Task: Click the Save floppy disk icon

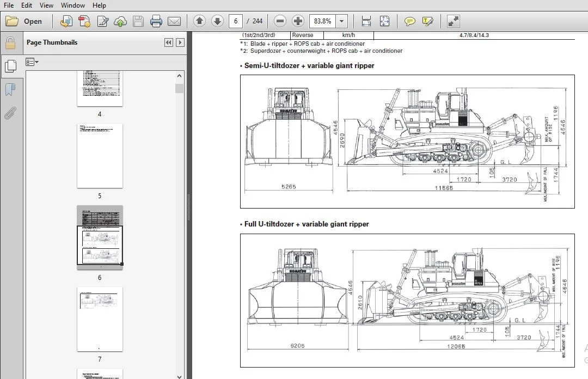Action: pos(138,21)
